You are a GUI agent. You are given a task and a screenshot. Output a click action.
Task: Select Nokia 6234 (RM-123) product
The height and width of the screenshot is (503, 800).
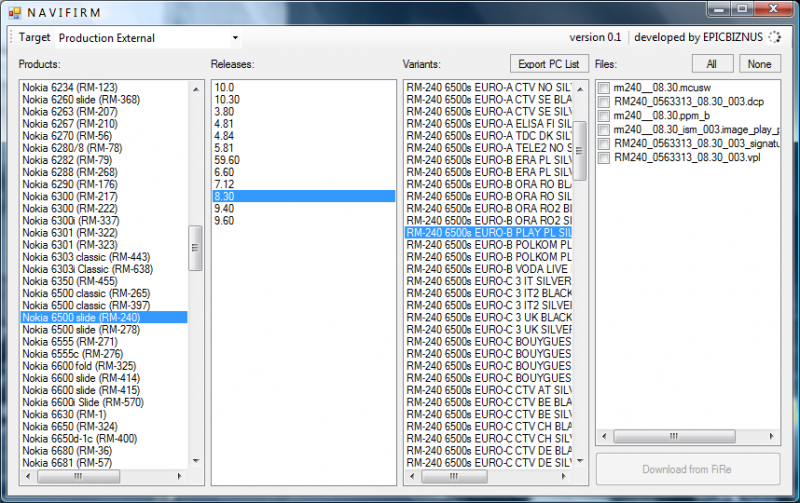click(x=104, y=87)
